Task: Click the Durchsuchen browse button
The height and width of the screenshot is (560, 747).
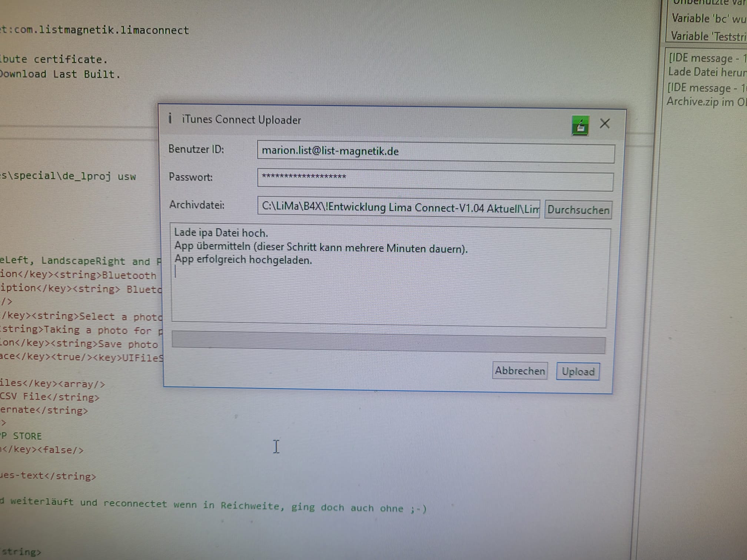Action: [578, 210]
